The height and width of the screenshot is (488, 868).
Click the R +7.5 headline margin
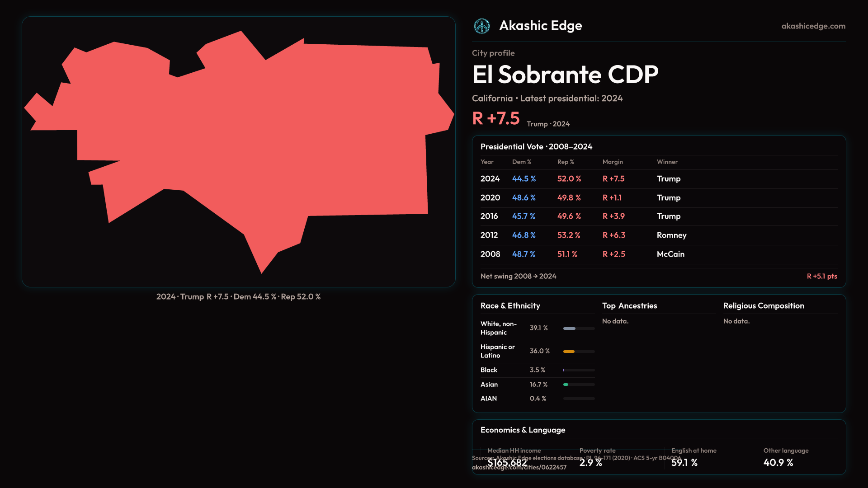click(495, 119)
